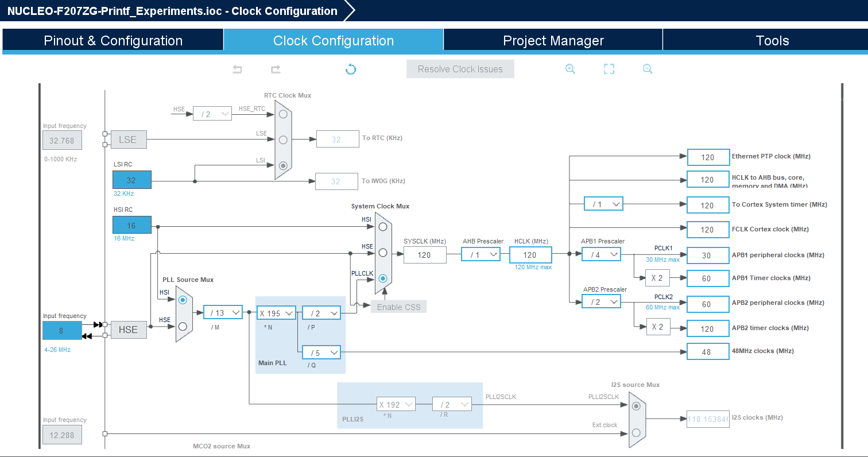
Task: Zoom in the clock diagram
Action: (570, 69)
